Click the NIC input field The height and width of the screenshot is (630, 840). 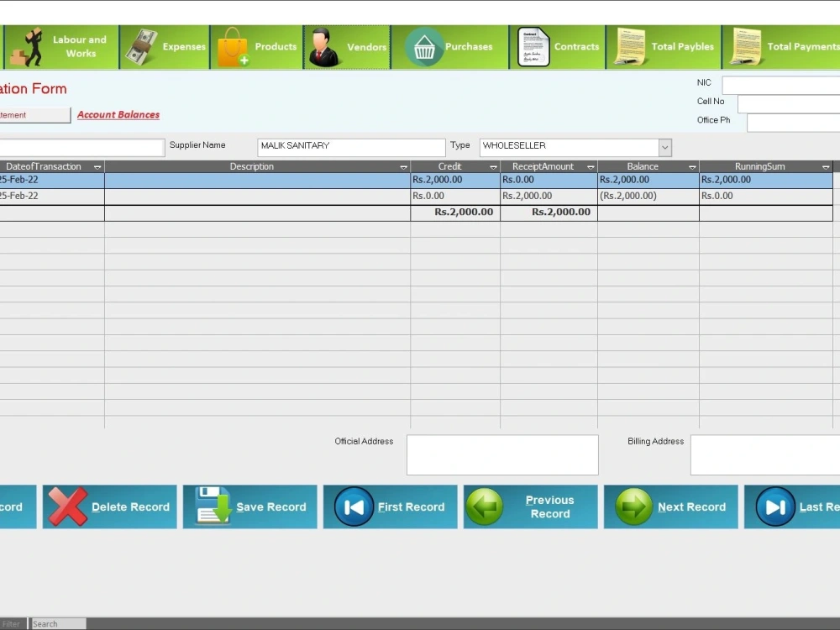pyautogui.click(x=781, y=85)
